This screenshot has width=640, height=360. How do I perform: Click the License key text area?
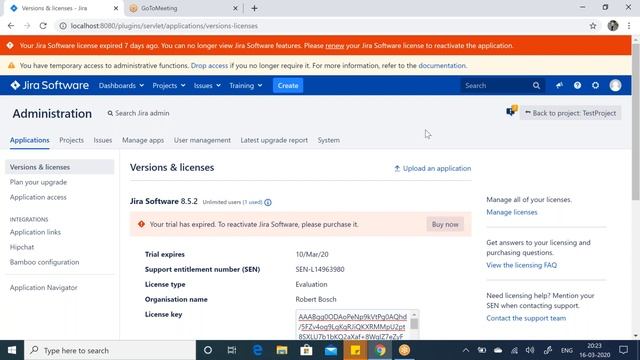tap(357, 325)
